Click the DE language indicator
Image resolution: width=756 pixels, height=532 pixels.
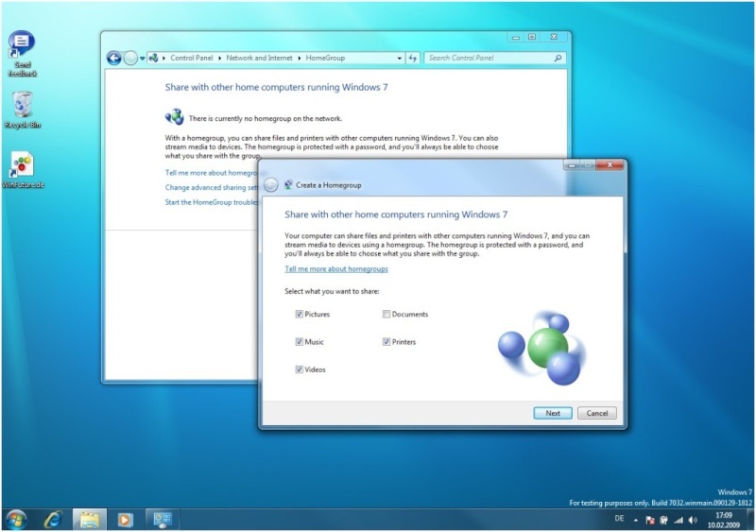[x=619, y=519]
